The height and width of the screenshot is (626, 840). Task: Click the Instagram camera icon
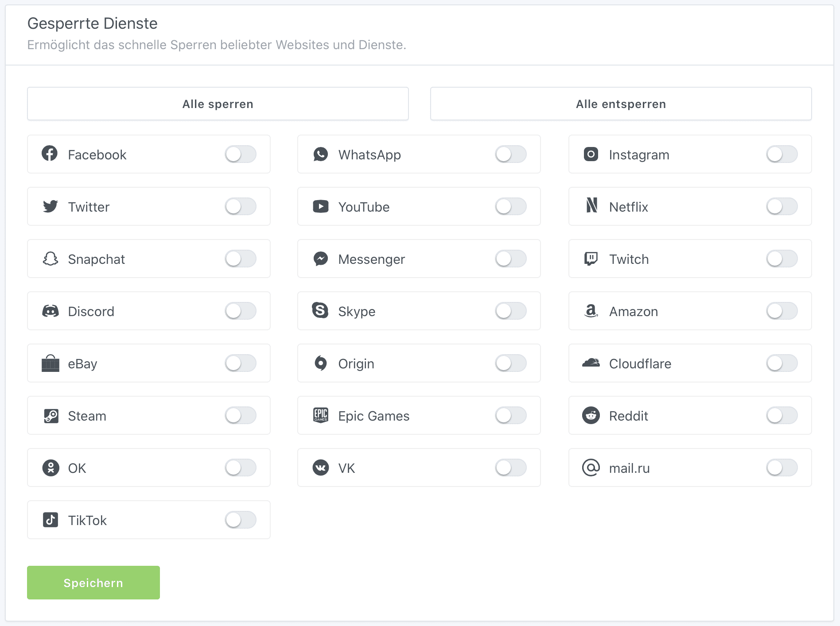[591, 154]
